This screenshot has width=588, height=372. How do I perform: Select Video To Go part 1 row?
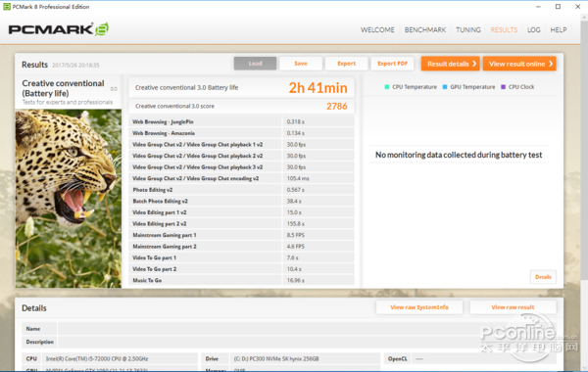coord(241,257)
